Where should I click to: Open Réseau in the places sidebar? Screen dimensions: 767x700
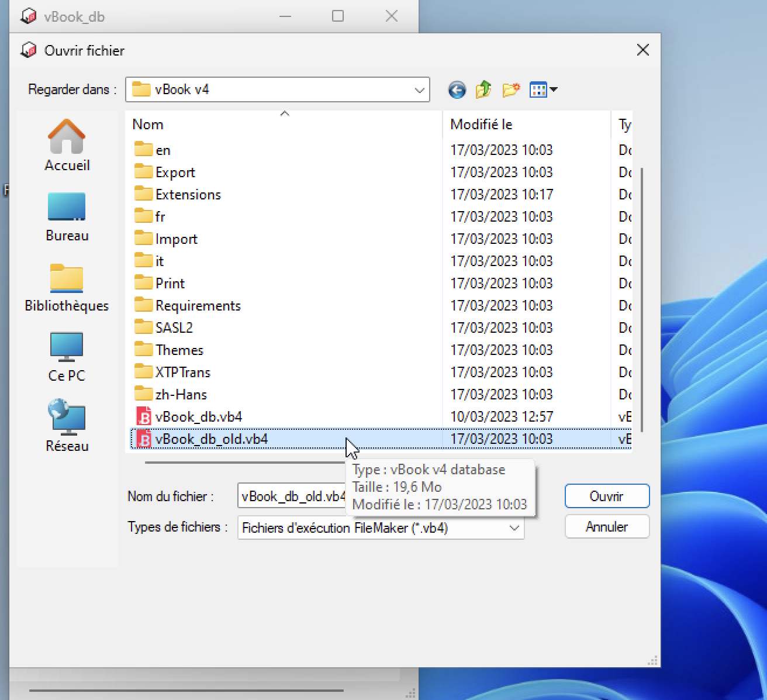pyautogui.click(x=67, y=426)
